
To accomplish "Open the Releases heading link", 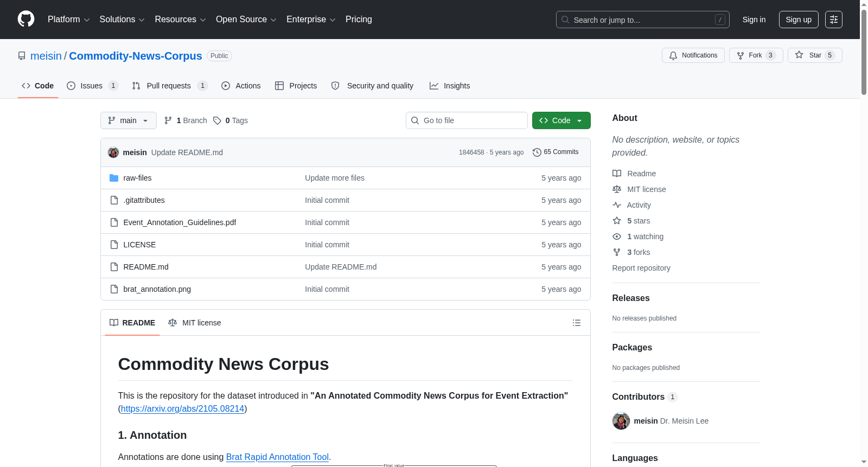I will 631,298.
